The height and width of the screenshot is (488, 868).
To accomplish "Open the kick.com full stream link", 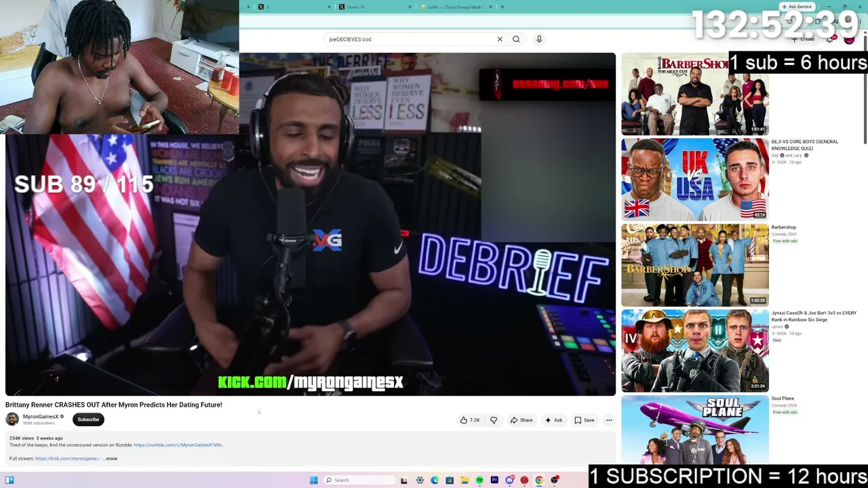I will tap(68, 459).
